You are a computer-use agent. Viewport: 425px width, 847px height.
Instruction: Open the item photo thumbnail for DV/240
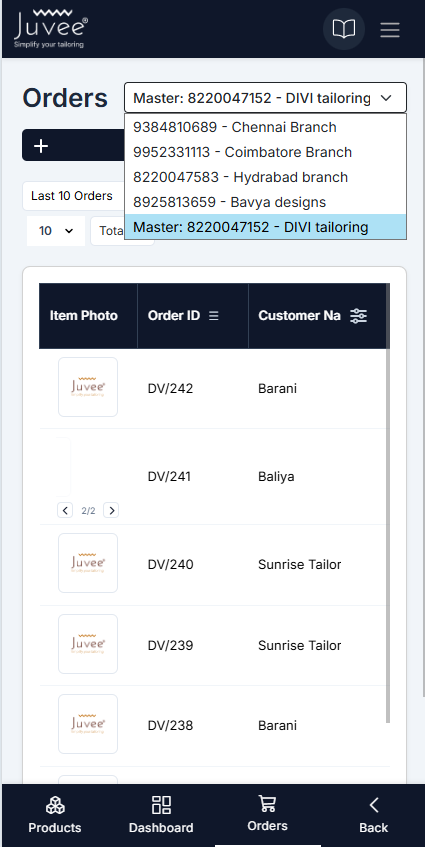[88, 563]
